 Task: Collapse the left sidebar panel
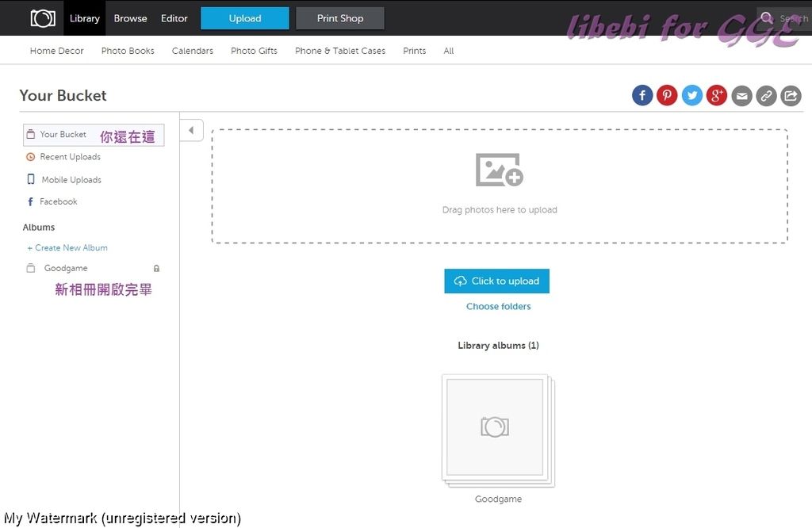191,130
